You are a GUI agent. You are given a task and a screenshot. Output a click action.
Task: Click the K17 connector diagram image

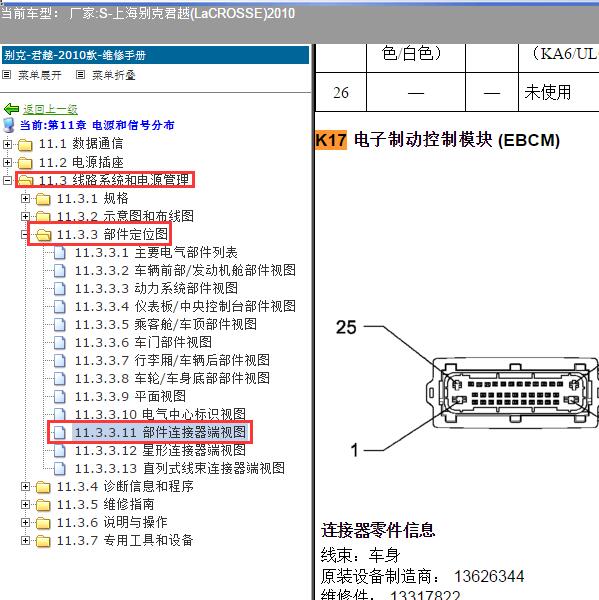click(467, 389)
